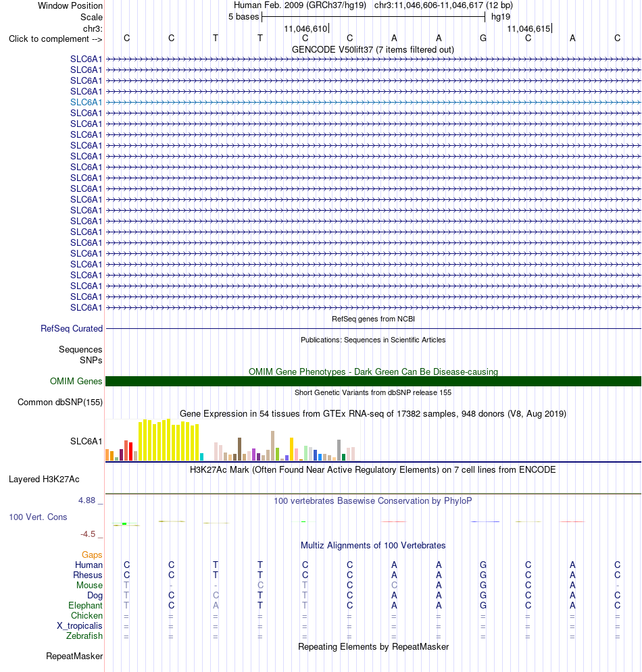Click the blue PhyloP conservation bar

click(485, 521)
